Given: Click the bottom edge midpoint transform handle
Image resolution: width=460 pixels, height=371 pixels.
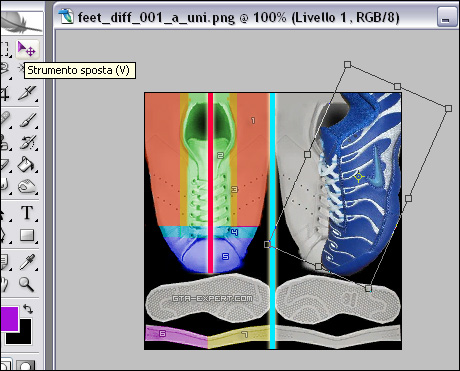Looking at the screenshot, I should tap(318, 266).
